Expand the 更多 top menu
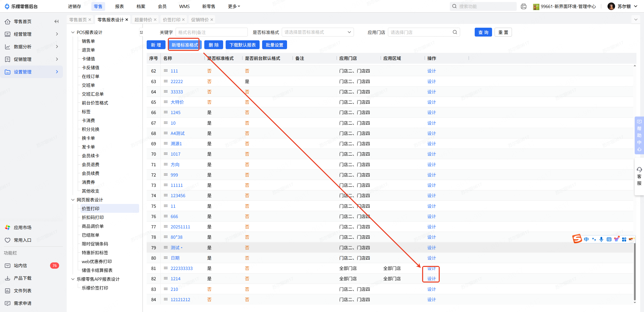This screenshot has height=312, width=644. 234,6
